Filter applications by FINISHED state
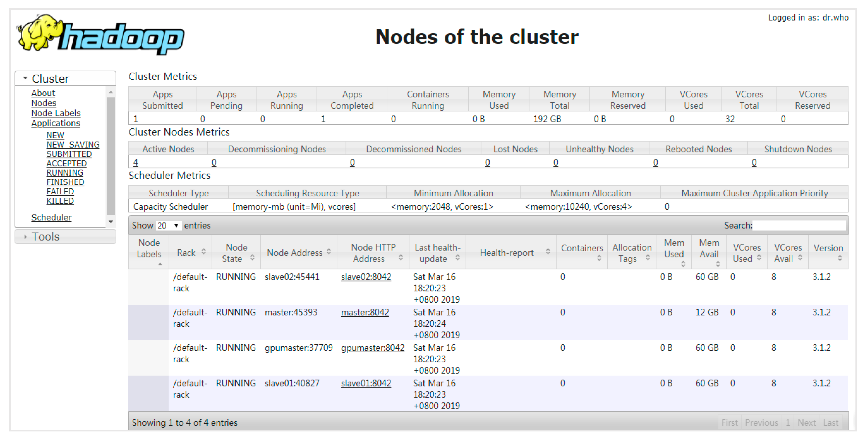This screenshot has width=868, height=442. point(65,182)
